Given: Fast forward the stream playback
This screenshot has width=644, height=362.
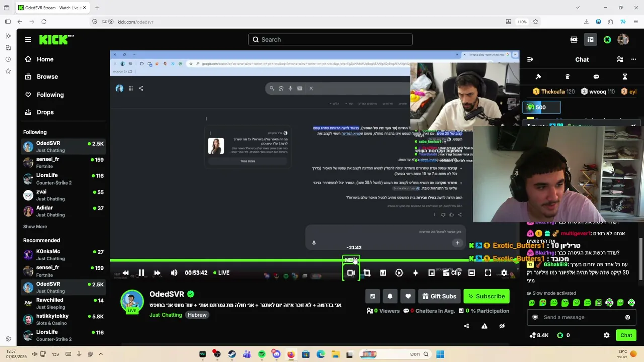Looking at the screenshot, I should click(157, 273).
